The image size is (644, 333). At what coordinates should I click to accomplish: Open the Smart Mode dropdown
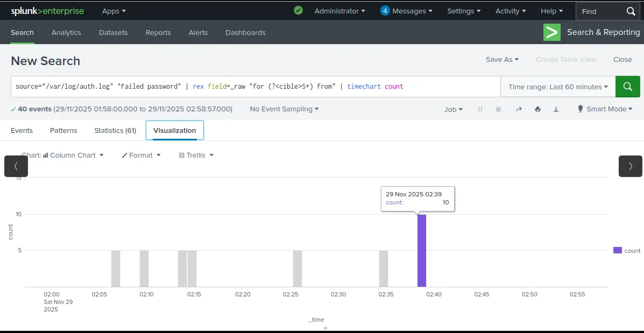pyautogui.click(x=609, y=109)
